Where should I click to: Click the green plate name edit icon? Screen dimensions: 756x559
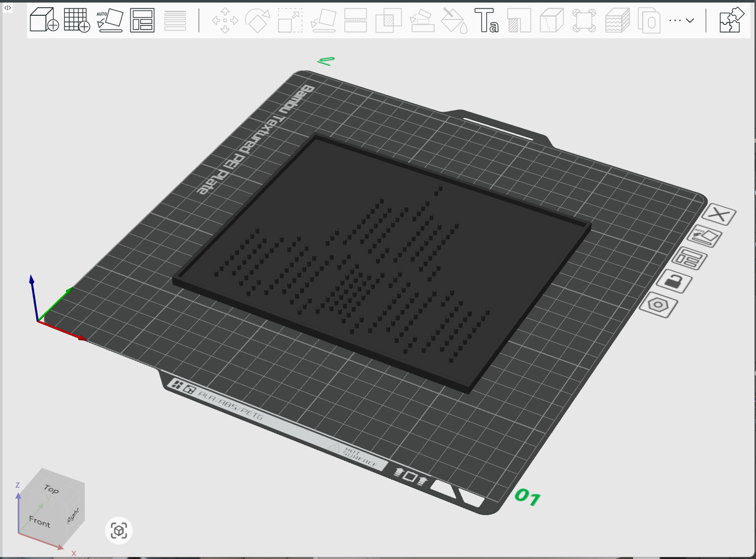[325, 61]
